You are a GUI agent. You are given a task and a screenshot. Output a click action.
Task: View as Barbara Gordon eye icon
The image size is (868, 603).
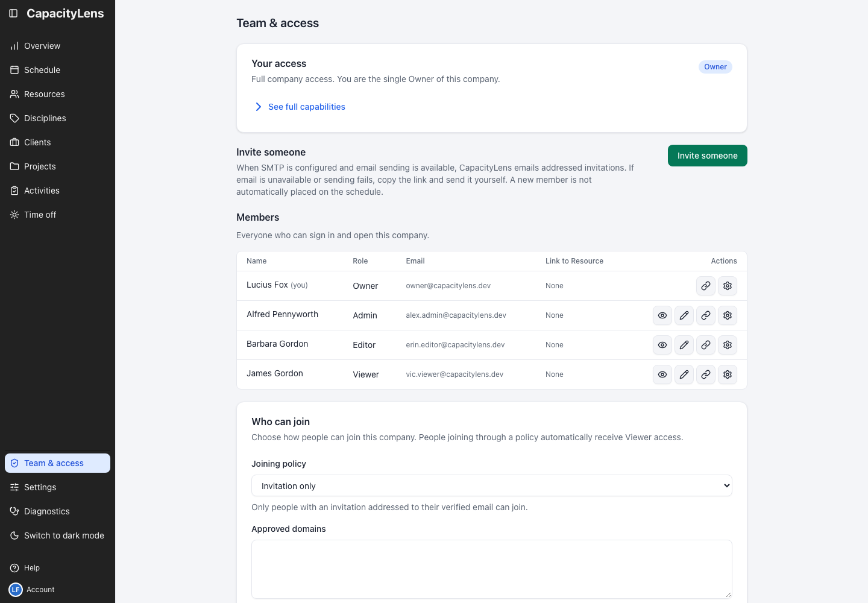click(662, 345)
